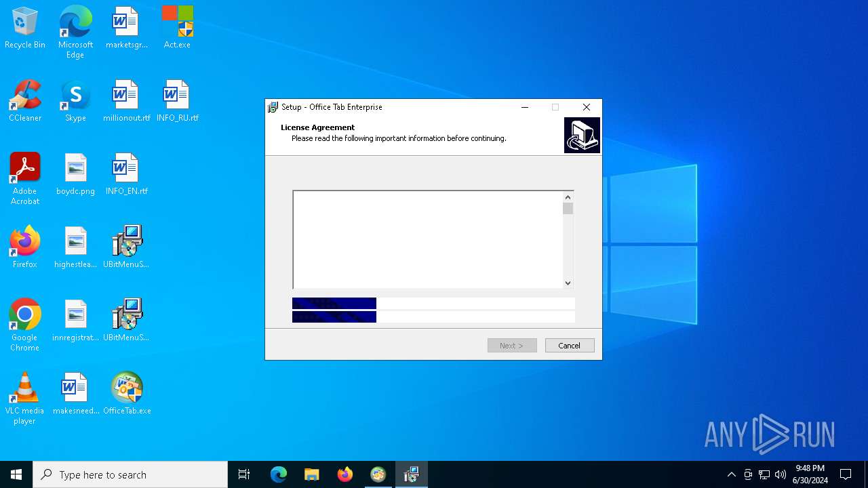Select the INFO_EN.rtf file icon
The image size is (868, 488).
pos(126,174)
